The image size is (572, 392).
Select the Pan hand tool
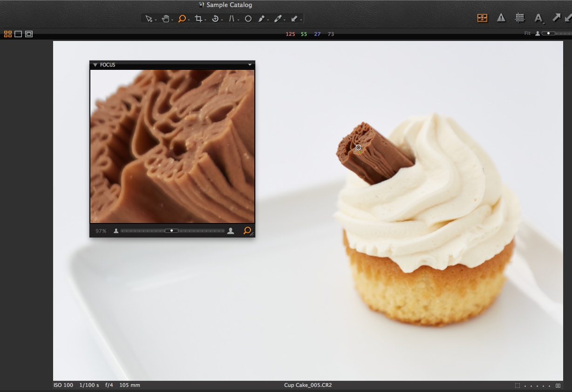(x=165, y=19)
